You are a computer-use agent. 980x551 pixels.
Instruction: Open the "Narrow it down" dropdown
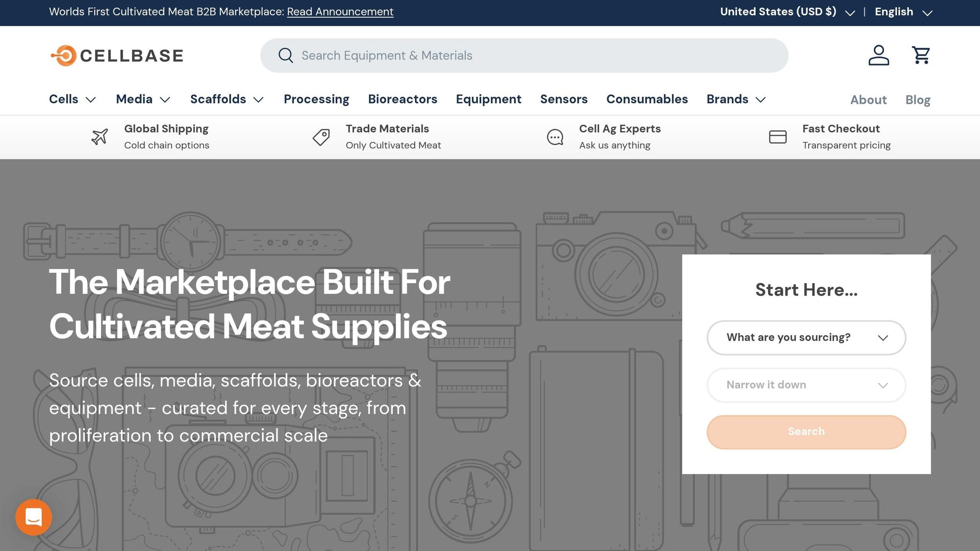pos(806,385)
